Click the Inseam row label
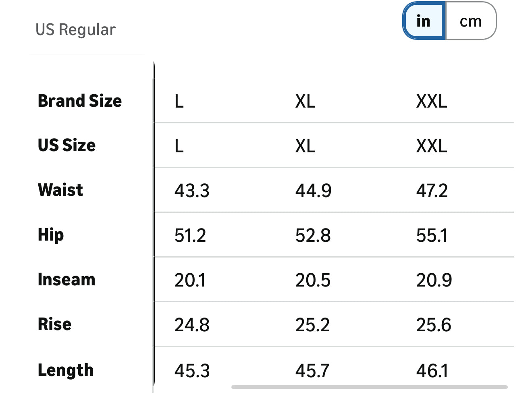This screenshot has width=532, height=399. [x=66, y=280]
